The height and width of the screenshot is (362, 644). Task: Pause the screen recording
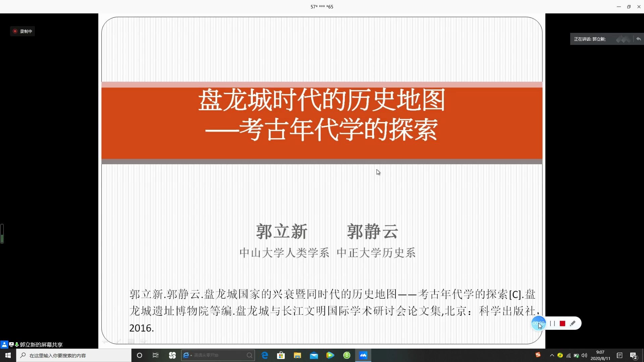tap(552, 323)
